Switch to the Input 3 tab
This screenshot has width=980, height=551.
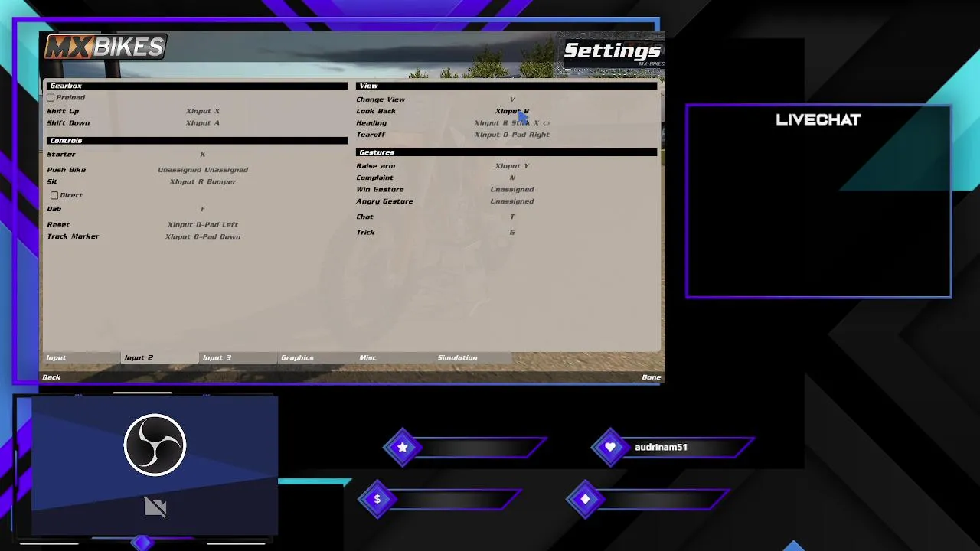pyautogui.click(x=239, y=357)
